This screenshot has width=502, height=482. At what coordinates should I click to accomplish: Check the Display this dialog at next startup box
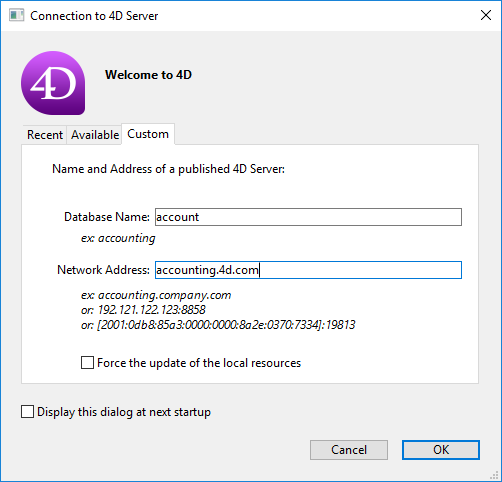(27, 412)
